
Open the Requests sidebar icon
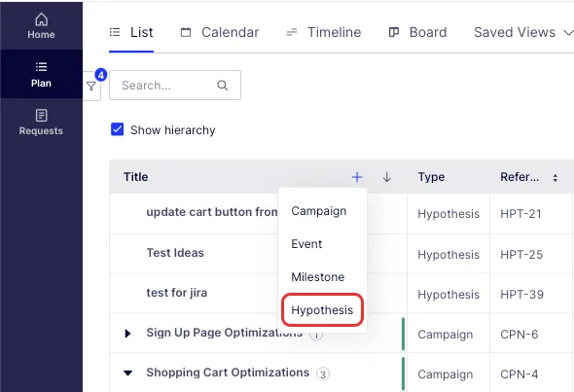(41, 123)
